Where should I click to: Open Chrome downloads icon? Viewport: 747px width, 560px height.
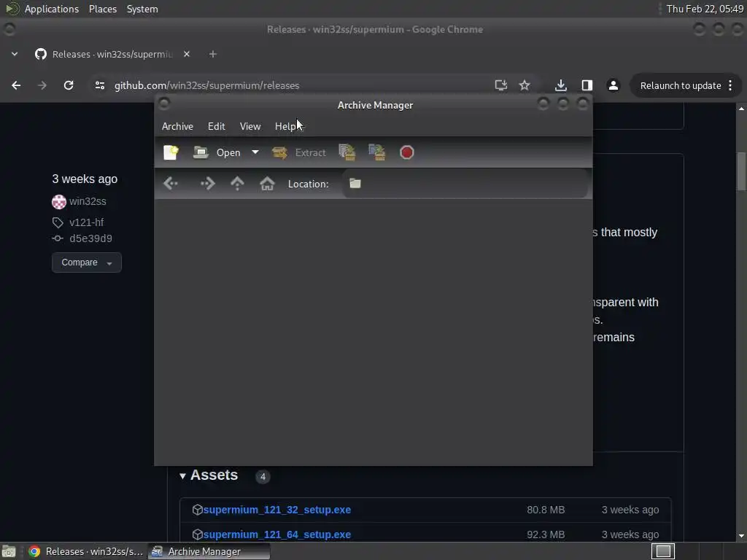click(x=561, y=85)
